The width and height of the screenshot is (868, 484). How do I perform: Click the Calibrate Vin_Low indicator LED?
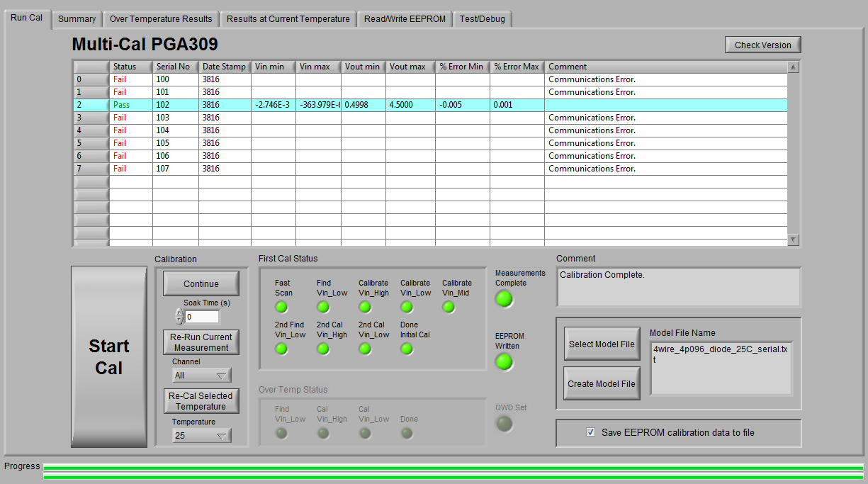[407, 307]
